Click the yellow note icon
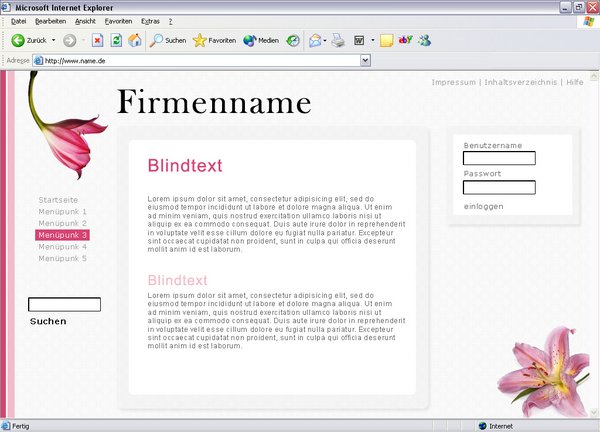Viewport: 600px width, 432px height. 386,41
